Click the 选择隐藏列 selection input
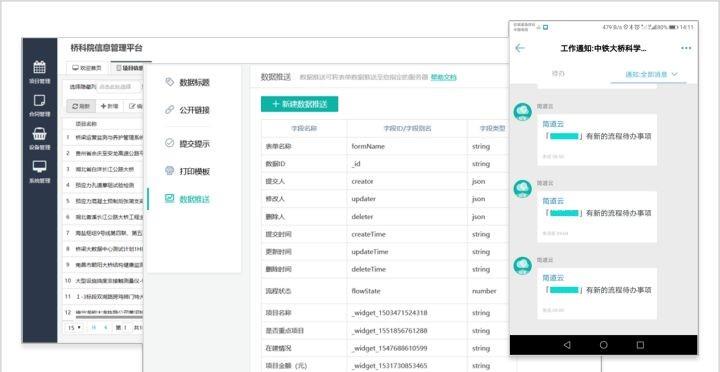Screen dimensions: 720x372 coord(118,86)
